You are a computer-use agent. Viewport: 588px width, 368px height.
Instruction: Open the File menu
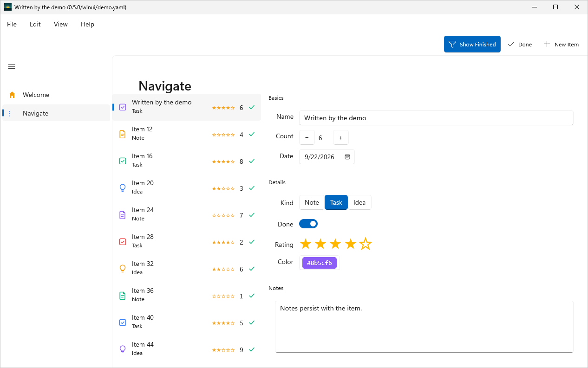pos(12,24)
